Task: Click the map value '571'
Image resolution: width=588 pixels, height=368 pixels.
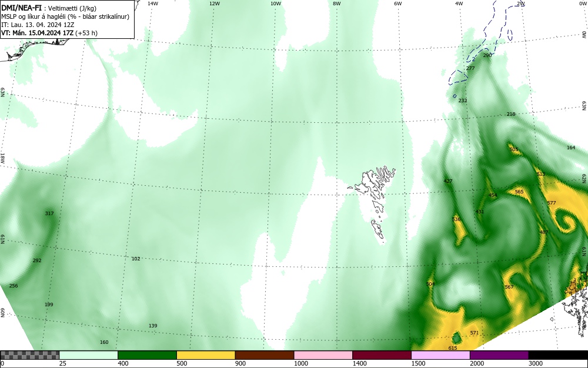Action: [x=475, y=333]
